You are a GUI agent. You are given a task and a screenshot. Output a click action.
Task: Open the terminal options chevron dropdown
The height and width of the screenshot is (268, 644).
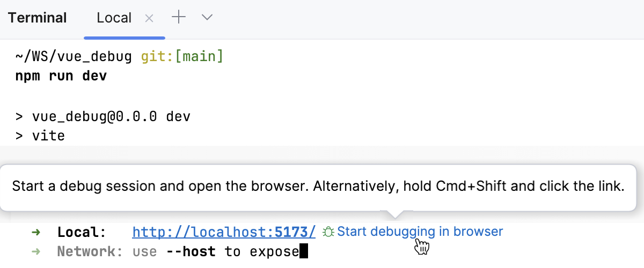(207, 18)
